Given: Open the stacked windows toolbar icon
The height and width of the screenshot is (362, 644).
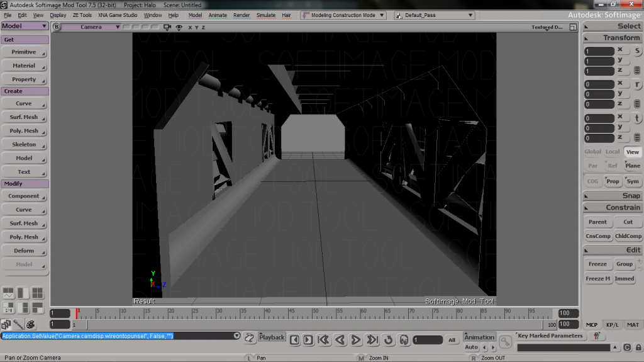Looking at the screenshot, I should click(6, 325).
